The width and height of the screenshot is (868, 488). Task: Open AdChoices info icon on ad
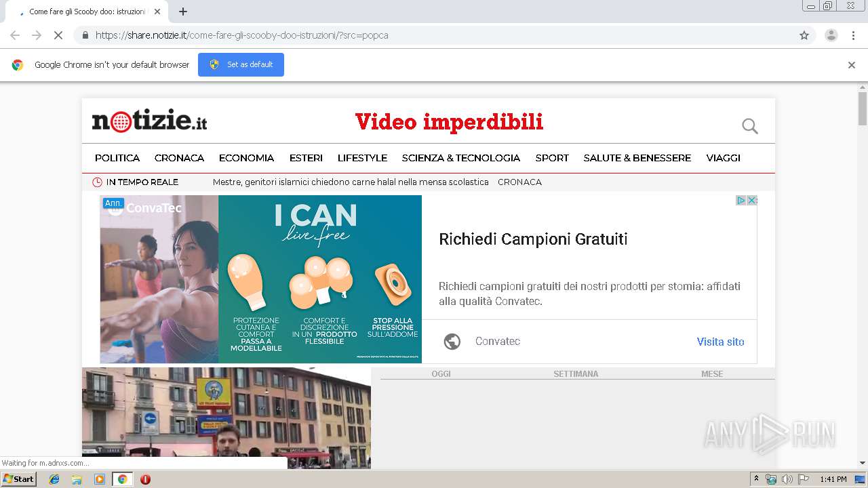[741, 201]
